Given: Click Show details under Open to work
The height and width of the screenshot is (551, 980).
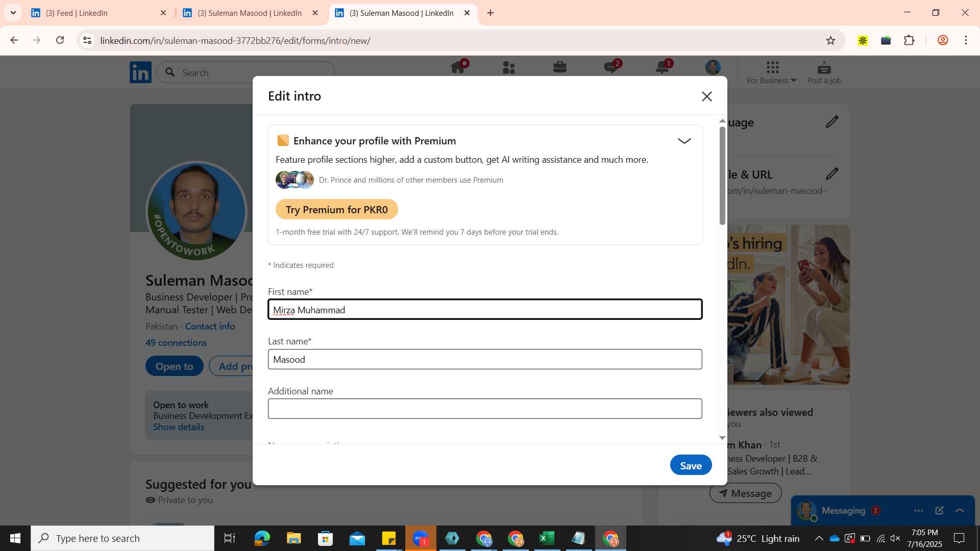Looking at the screenshot, I should pyautogui.click(x=179, y=427).
